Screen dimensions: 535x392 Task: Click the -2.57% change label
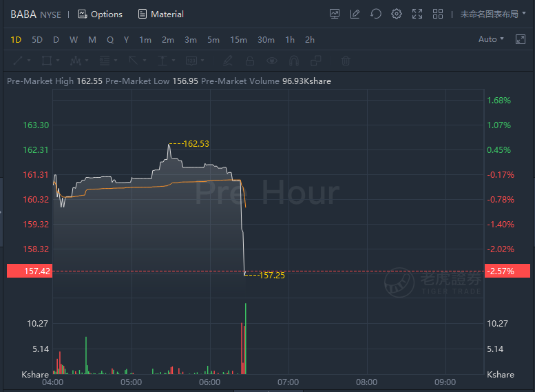pos(507,271)
